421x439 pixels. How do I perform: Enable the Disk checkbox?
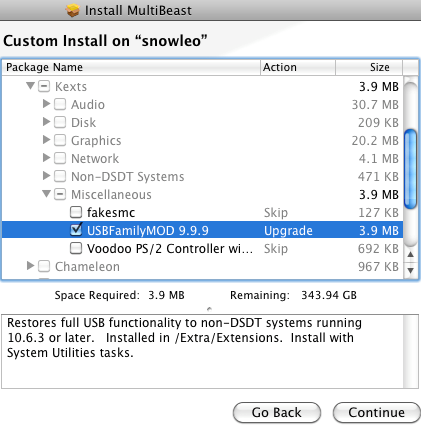click(60, 122)
